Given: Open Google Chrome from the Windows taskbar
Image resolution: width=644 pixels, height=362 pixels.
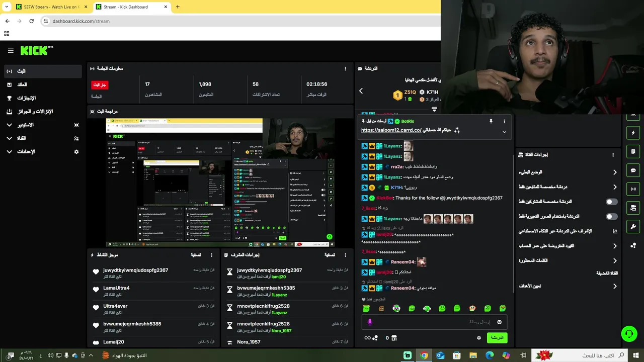Looking at the screenshot, I should coord(424,355).
